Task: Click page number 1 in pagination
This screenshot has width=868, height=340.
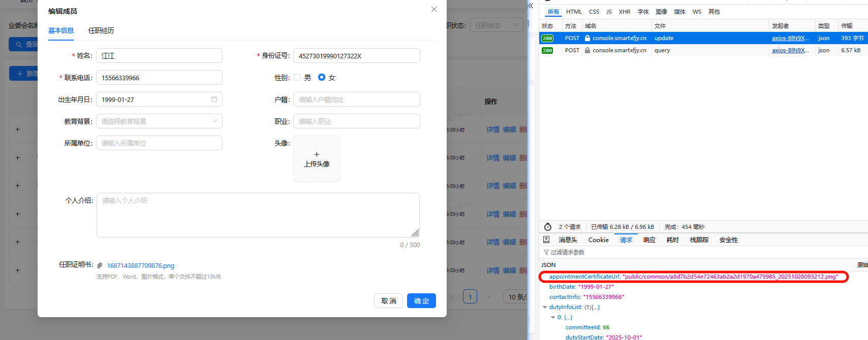Action: click(x=470, y=297)
